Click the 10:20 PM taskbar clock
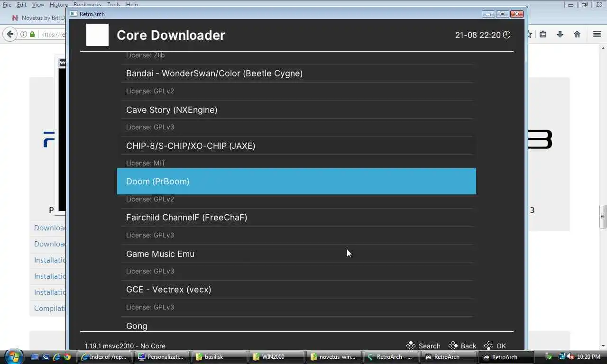This screenshot has width=607, height=364. pyautogui.click(x=589, y=357)
